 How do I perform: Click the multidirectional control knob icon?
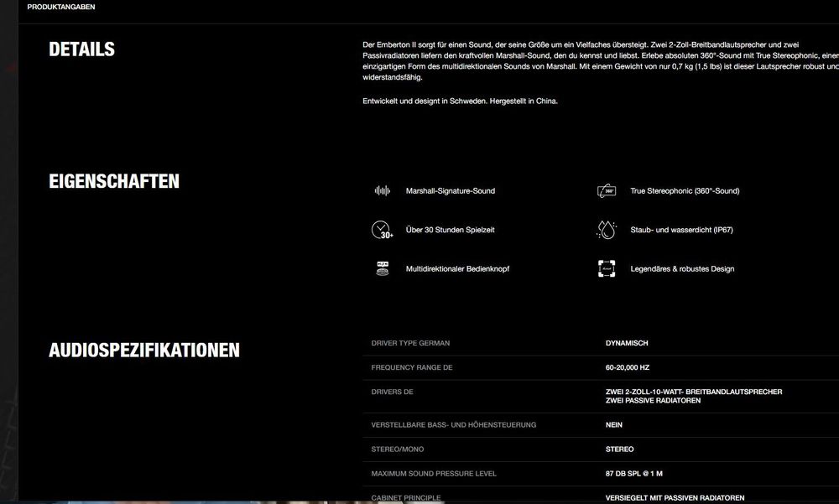(x=382, y=268)
